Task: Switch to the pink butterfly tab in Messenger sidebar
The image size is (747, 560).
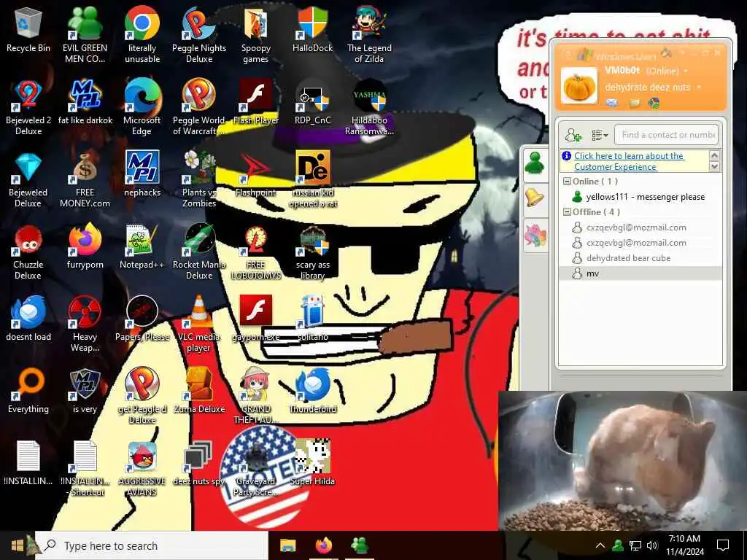Action: pos(535,235)
